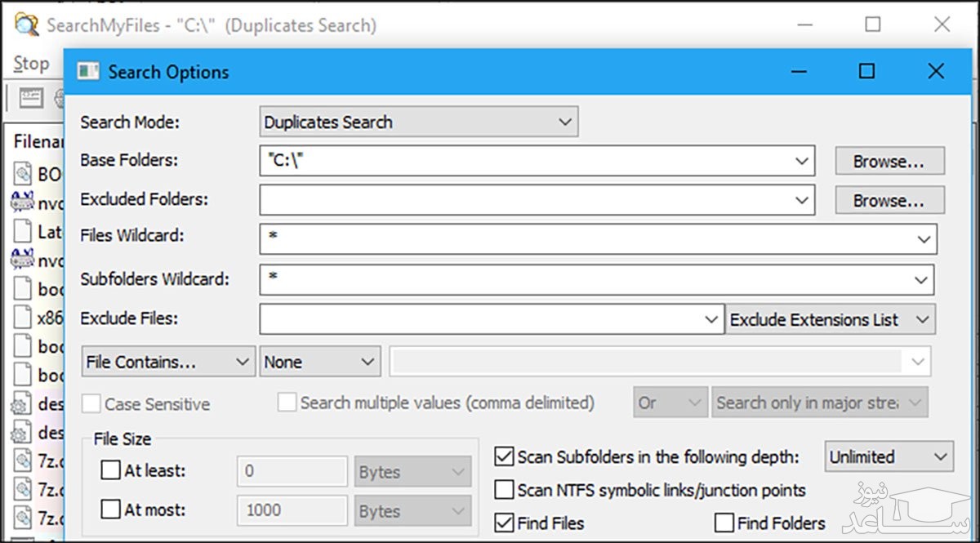Click the SearchMyFiles app icon in title bar
This screenshot has width=980, height=543.
[x=26, y=24]
